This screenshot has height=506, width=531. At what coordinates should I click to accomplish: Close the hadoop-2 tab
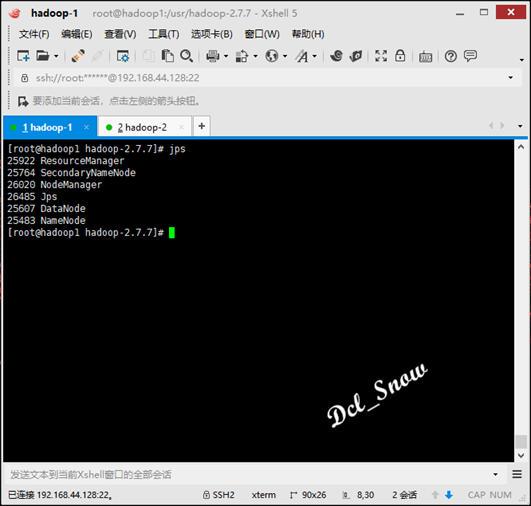[x=181, y=127]
